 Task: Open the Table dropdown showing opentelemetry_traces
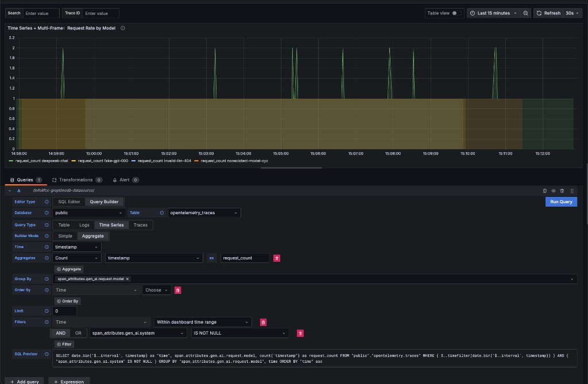point(204,212)
